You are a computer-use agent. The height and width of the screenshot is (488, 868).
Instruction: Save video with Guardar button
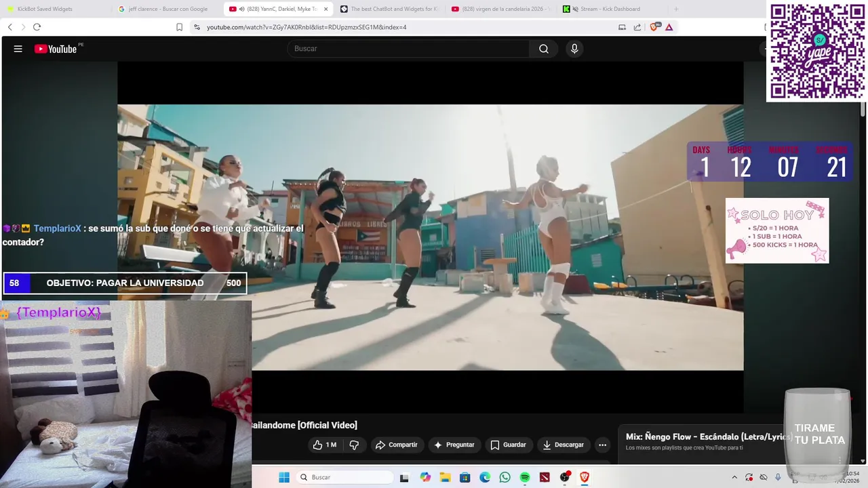509,445
